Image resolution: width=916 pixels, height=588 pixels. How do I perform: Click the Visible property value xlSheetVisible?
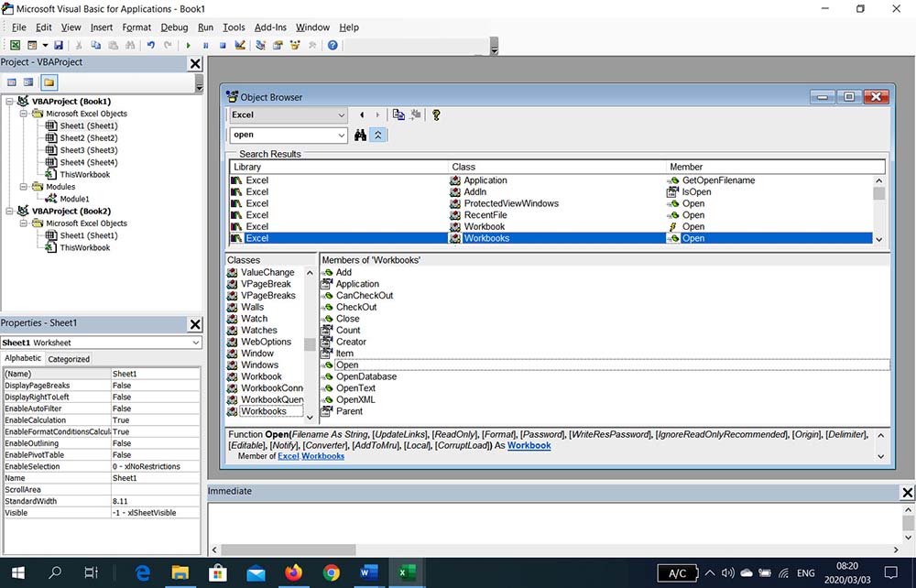[156, 513]
